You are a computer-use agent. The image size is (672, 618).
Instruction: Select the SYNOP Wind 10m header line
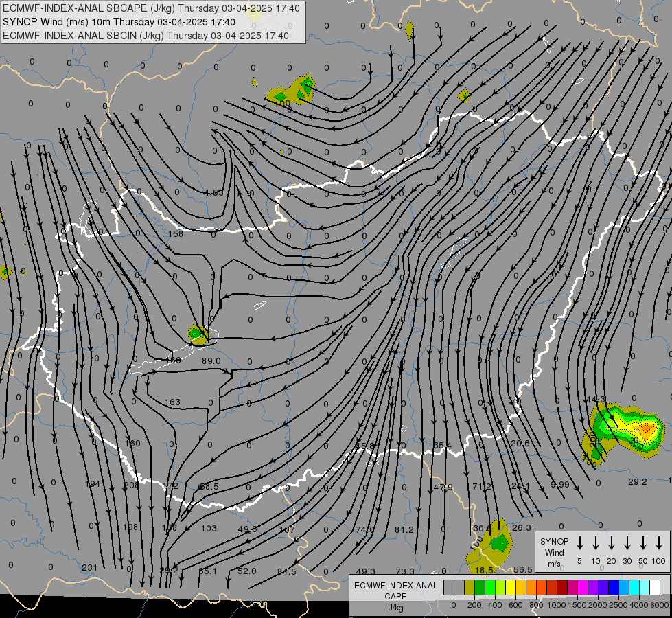(x=119, y=22)
